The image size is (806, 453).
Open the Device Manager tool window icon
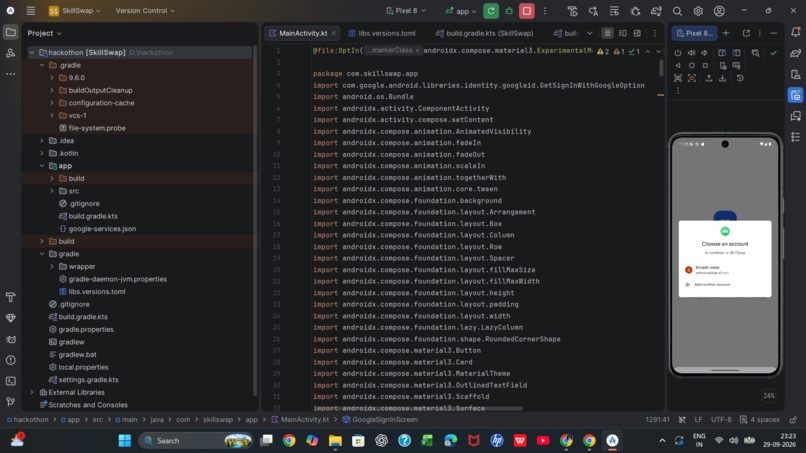(795, 74)
